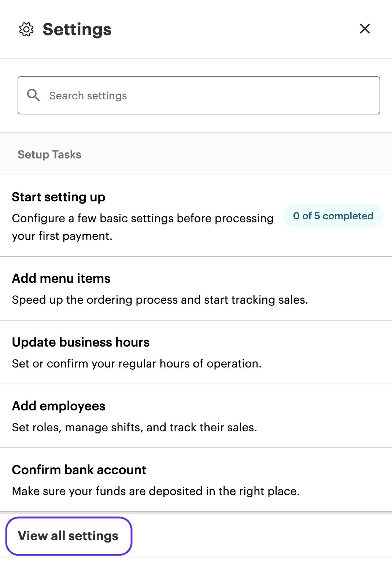
Task: Click 'Speed up the ordering process' description
Action: point(160,300)
